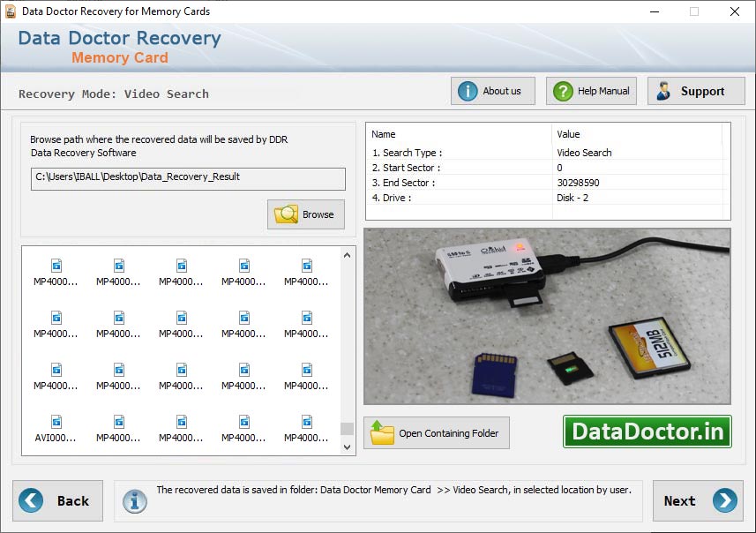Click the memory card preview image
756x533 pixels.
(547, 315)
